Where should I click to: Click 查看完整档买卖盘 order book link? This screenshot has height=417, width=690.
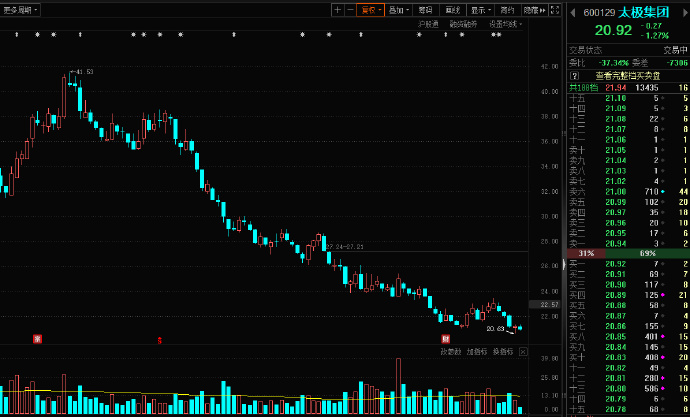626,75
